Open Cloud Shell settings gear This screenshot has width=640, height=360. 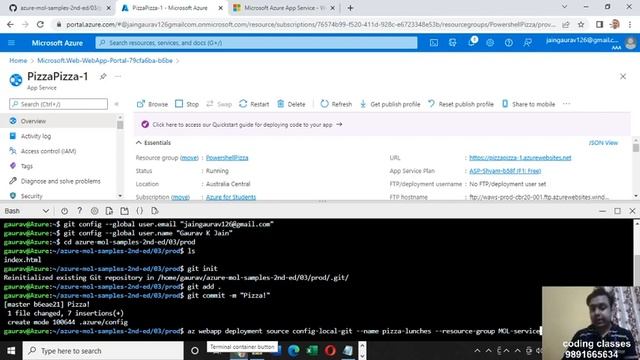(x=94, y=211)
